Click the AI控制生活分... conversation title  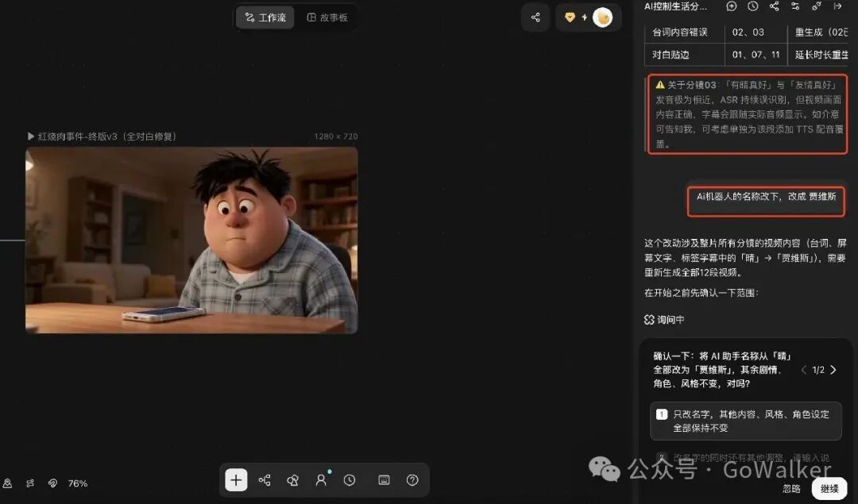point(676,6)
